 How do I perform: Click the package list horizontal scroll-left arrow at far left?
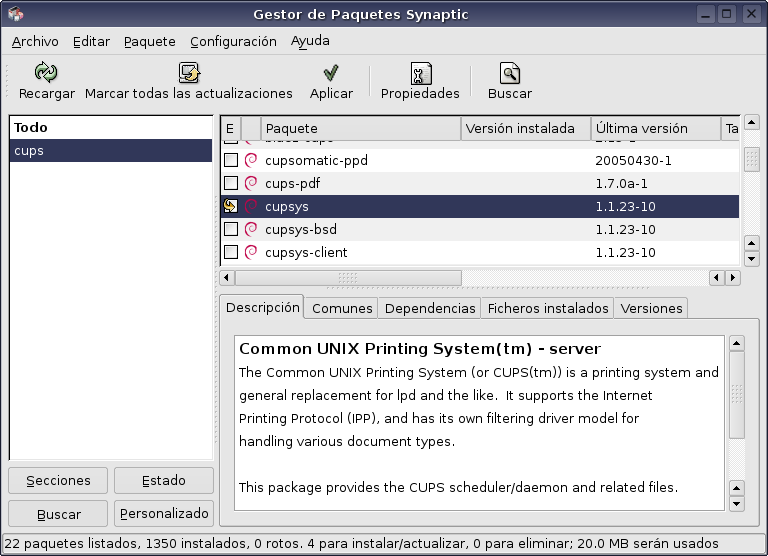tap(226, 278)
